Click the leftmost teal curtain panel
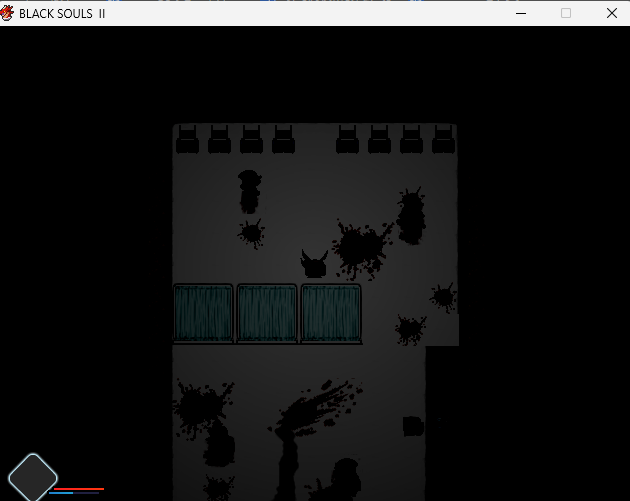Image resolution: width=630 pixels, height=501 pixels. (x=203, y=313)
